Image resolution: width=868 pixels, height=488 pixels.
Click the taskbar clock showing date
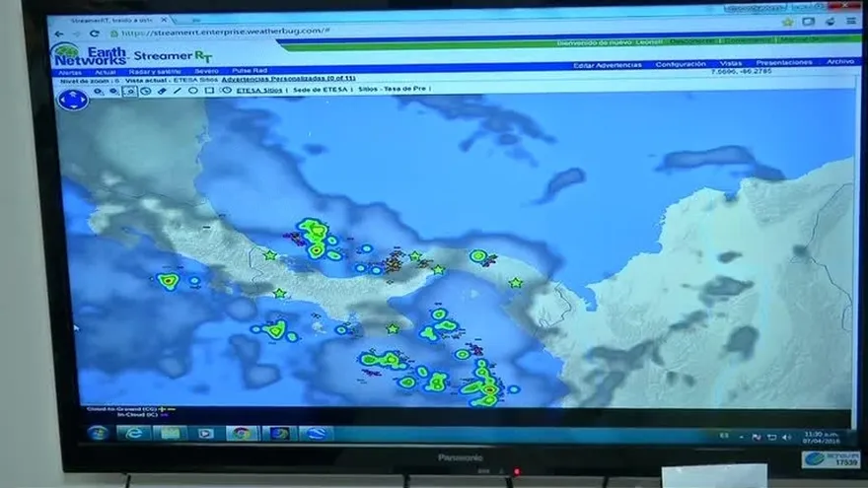(x=821, y=437)
